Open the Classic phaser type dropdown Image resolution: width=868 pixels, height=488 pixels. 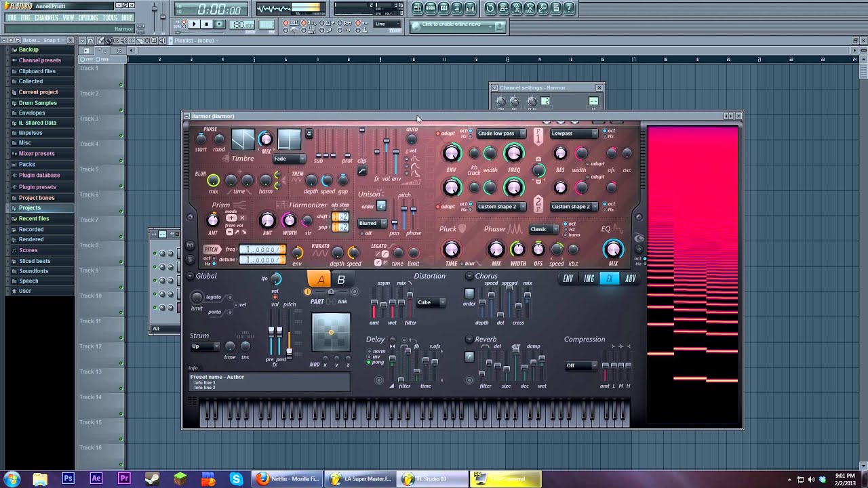[x=543, y=229]
